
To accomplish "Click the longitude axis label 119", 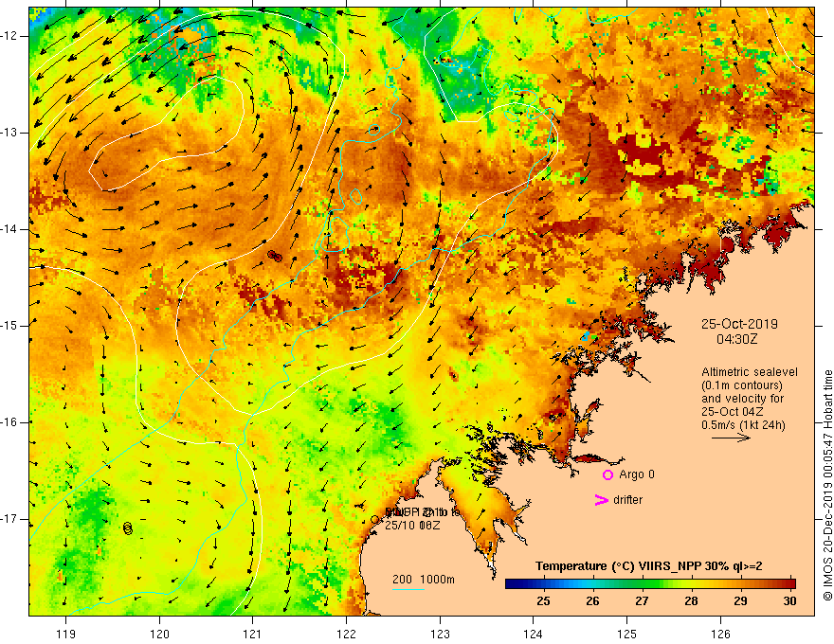I will [x=66, y=635].
